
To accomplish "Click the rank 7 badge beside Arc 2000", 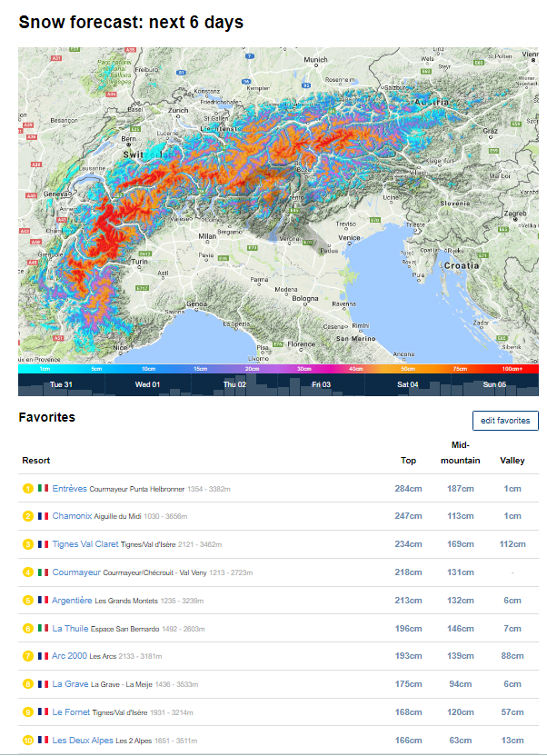I will tap(28, 656).
